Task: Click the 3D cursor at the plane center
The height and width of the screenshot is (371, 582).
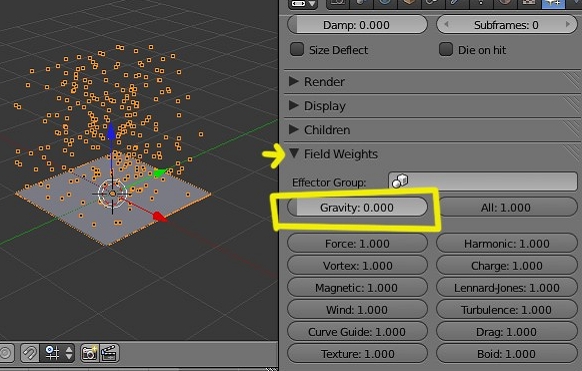Action: (x=112, y=194)
